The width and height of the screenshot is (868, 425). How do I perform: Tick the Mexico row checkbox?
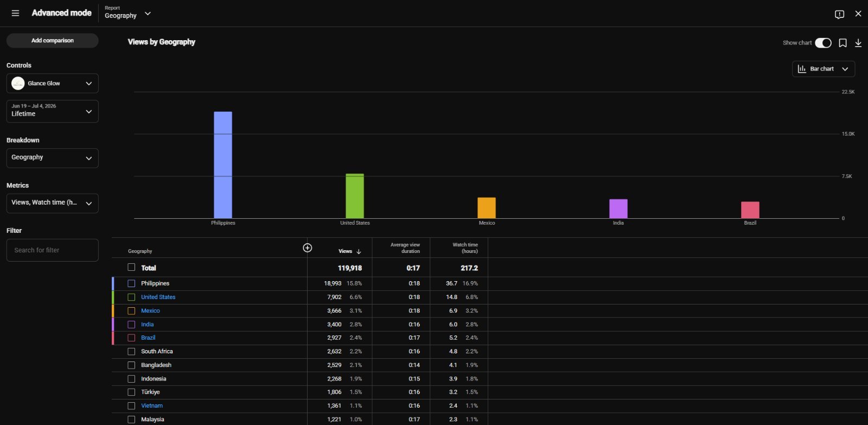coord(131,310)
